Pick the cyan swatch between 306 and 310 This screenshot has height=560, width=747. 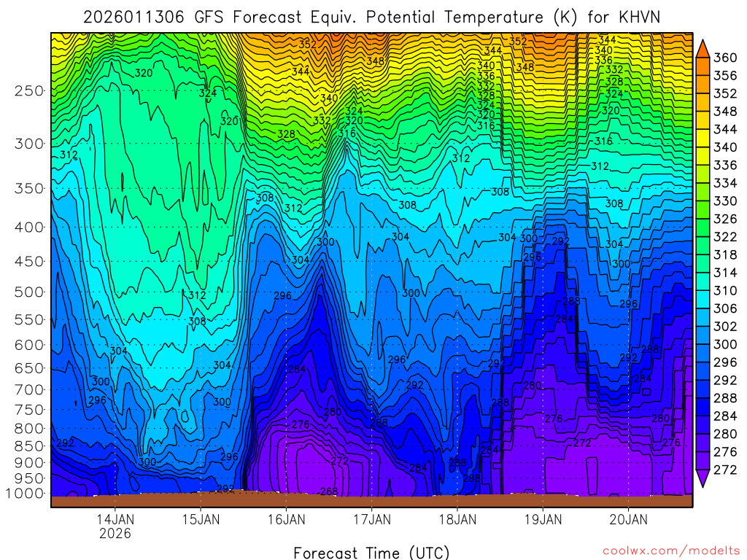click(703, 300)
